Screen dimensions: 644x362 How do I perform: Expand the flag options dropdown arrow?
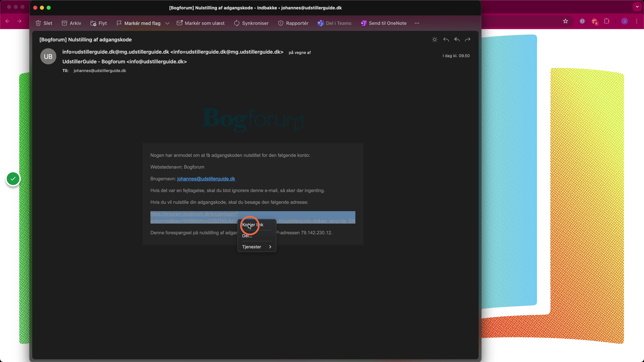click(x=167, y=23)
